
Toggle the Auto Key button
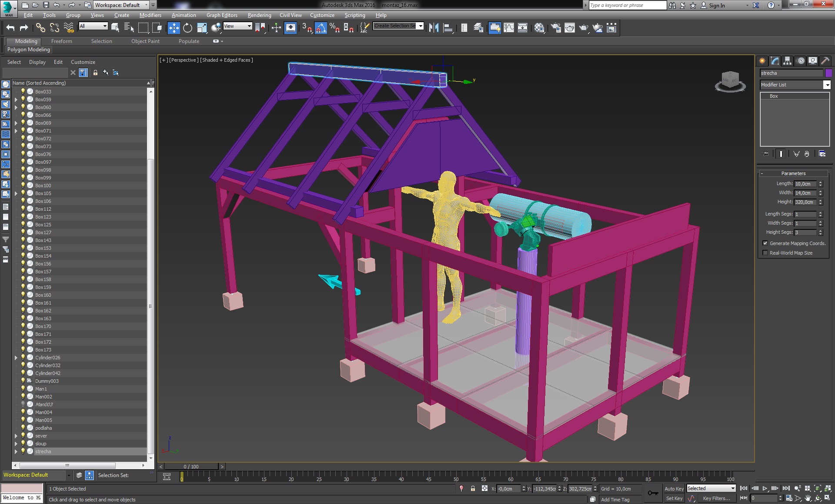tap(674, 489)
